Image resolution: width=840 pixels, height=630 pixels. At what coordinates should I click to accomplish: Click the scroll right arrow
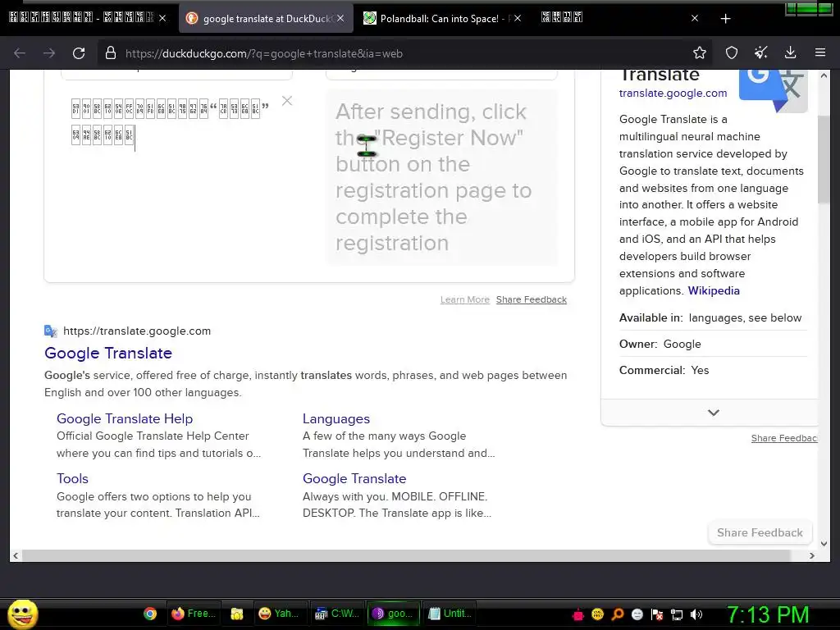coord(811,555)
